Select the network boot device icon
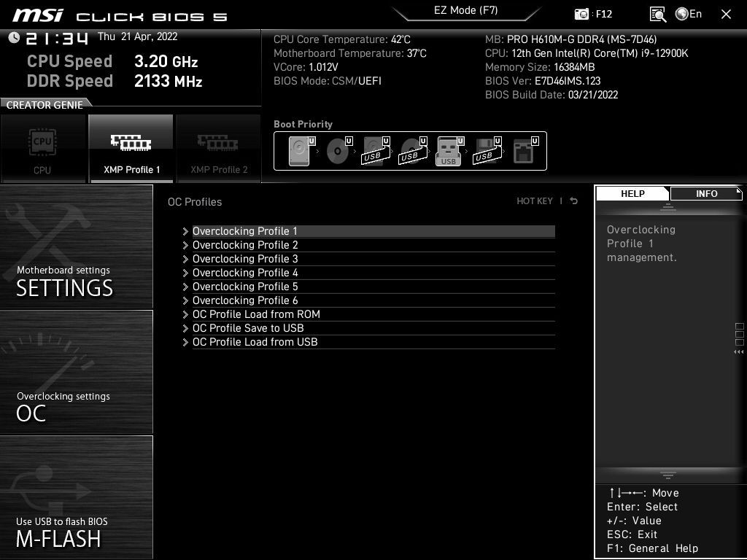The height and width of the screenshot is (560, 747). click(x=525, y=151)
